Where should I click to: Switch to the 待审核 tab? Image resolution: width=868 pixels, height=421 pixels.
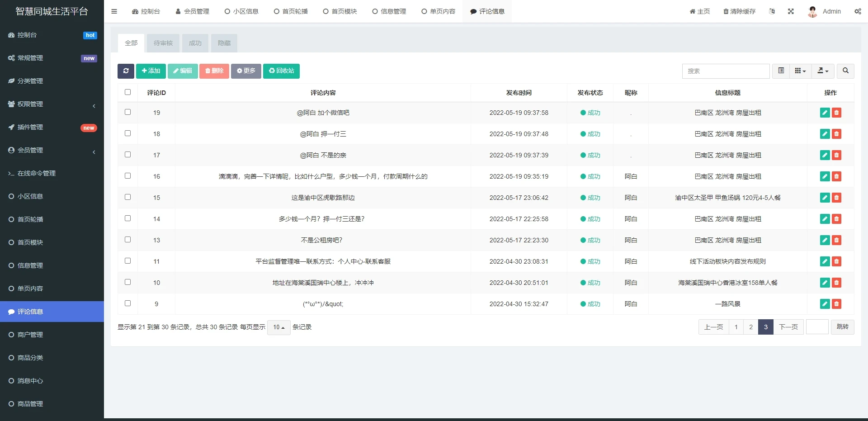tap(163, 43)
